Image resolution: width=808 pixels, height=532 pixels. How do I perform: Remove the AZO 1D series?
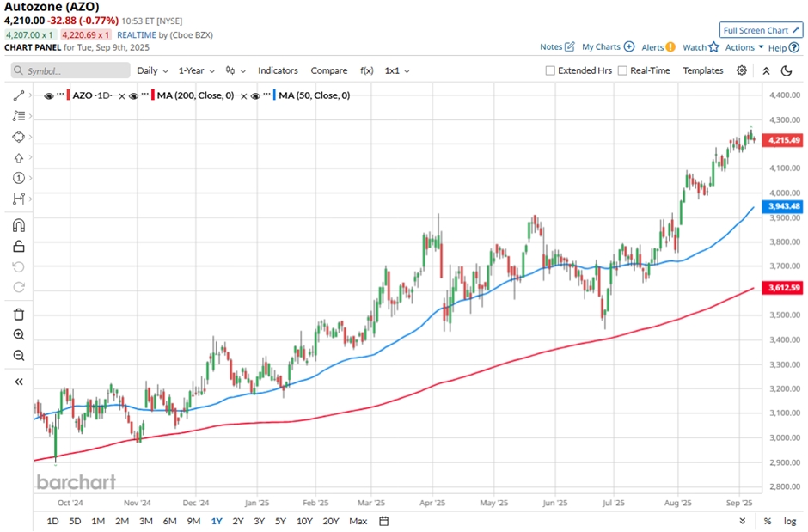click(121, 96)
